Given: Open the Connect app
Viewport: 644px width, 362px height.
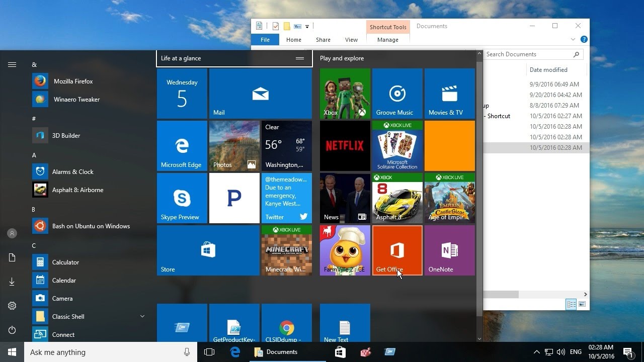Looking at the screenshot, I should [91, 334].
